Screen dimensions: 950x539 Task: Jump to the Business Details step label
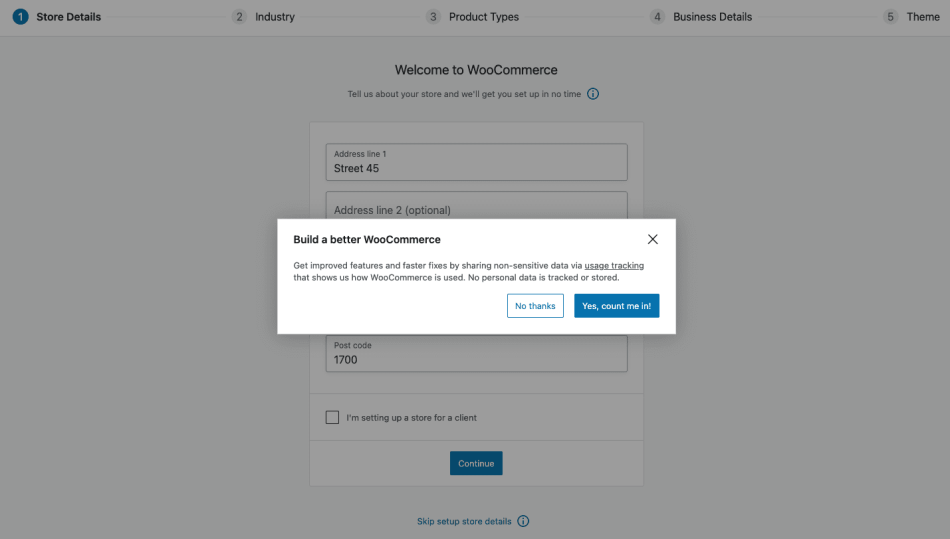(x=712, y=17)
